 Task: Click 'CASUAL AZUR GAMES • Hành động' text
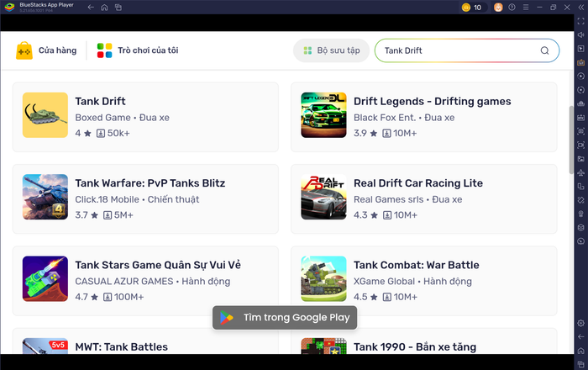click(x=153, y=282)
